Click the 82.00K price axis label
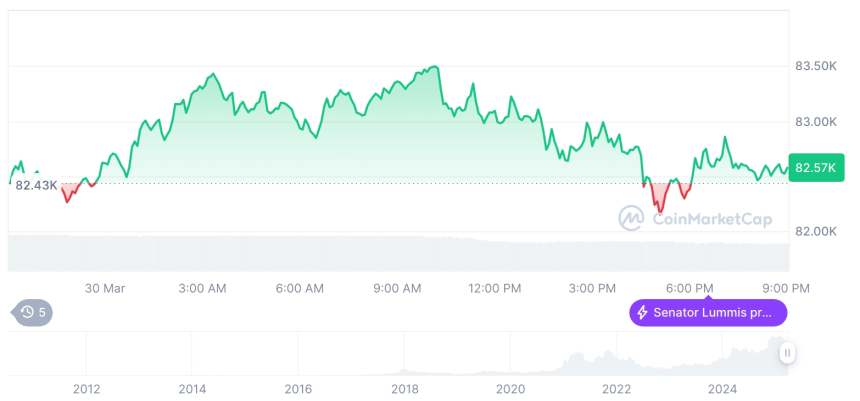Screen dimensions: 860x401 point(815,231)
